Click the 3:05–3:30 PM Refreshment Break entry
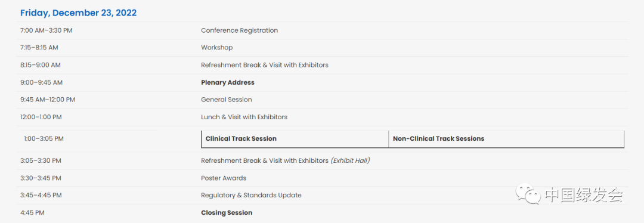 (x=286, y=160)
